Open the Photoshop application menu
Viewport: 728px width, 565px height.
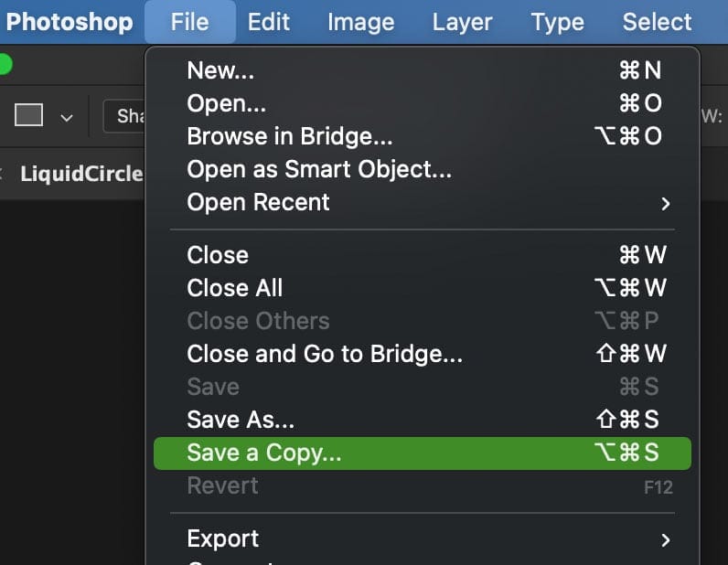pos(70,21)
